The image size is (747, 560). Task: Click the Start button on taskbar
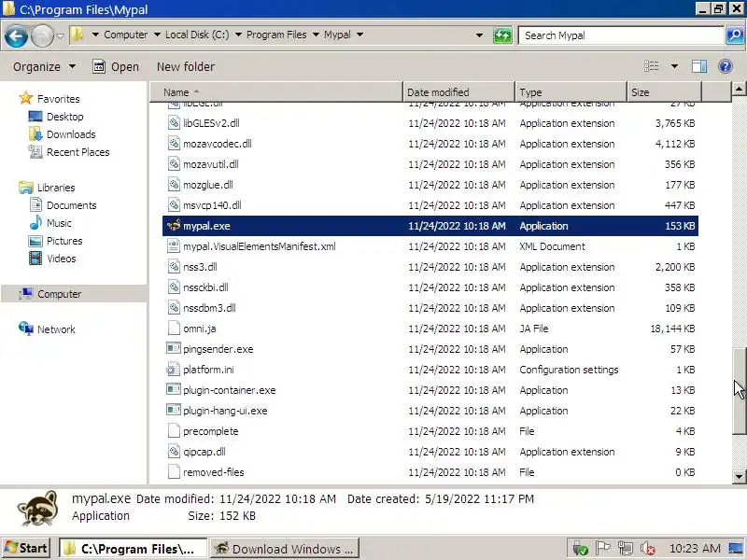tap(26, 548)
